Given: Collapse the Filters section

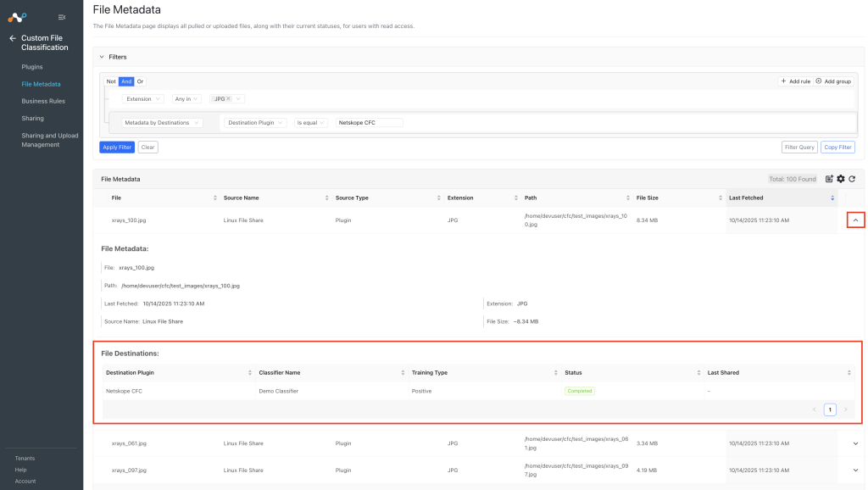Looking at the screenshot, I should click(x=102, y=57).
